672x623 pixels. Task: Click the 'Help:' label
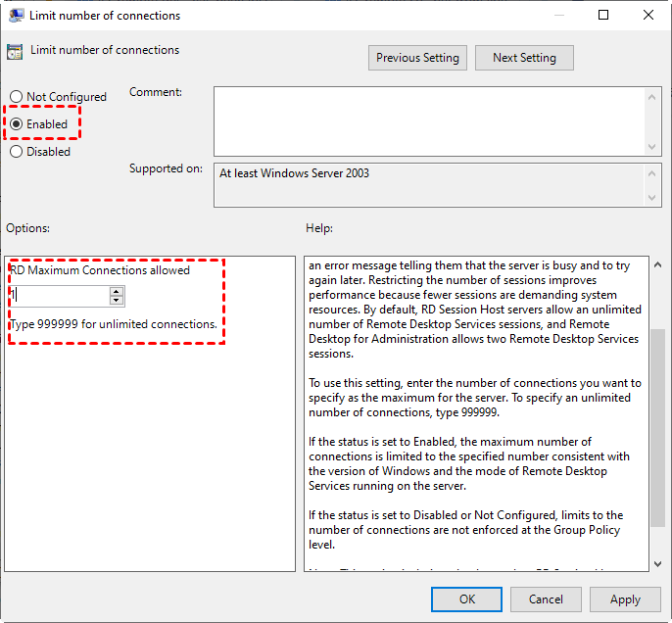[x=319, y=228]
